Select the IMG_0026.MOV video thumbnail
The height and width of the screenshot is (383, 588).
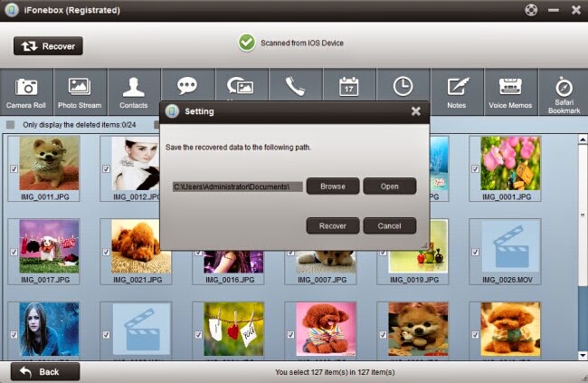point(510,246)
